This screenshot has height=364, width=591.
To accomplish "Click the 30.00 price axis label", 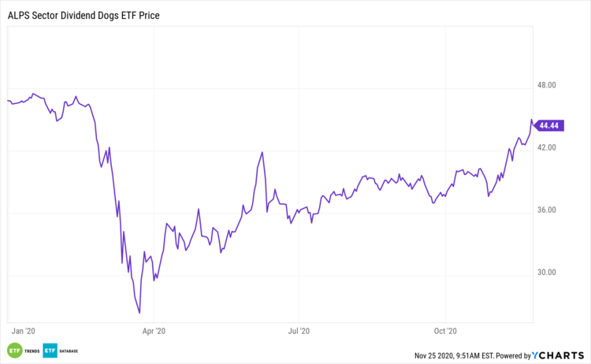I will [x=547, y=273].
